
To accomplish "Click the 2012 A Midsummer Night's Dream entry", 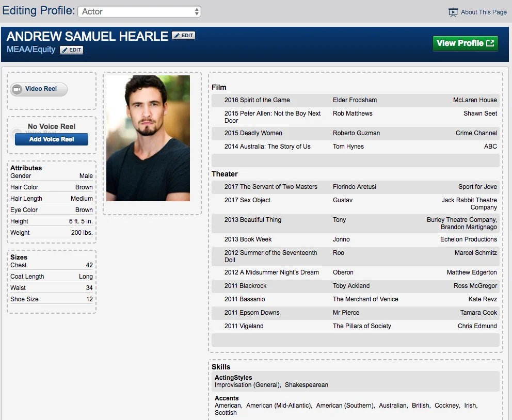I will point(355,272).
